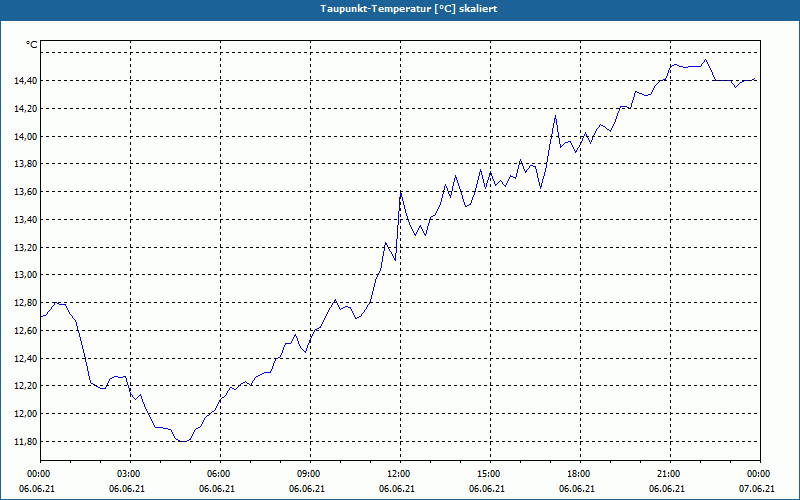Click the 13,40 y-axis label
Viewport: 800px width, 500px height.
pos(27,219)
